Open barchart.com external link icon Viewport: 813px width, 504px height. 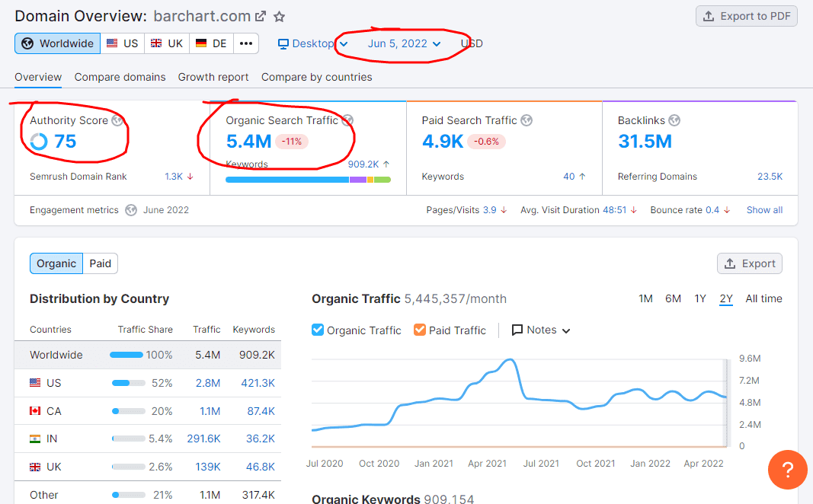[x=261, y=17]
